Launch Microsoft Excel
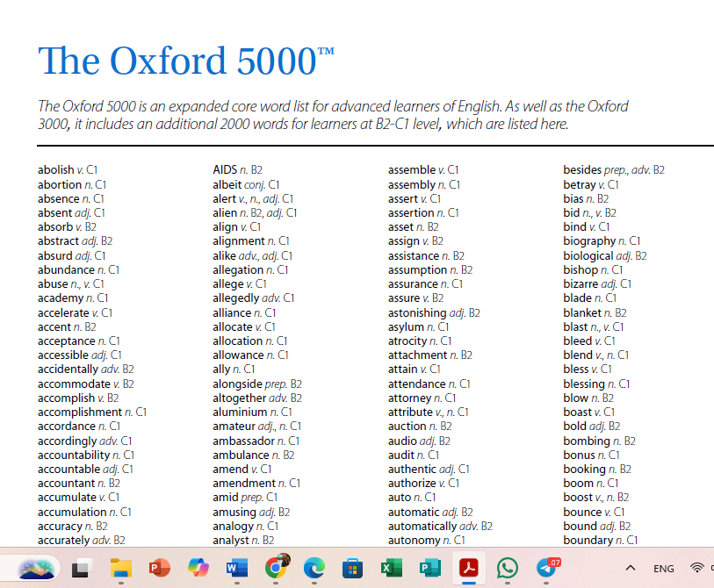The image size is (714, 588). pyautogui.click(x=390, y=569)
